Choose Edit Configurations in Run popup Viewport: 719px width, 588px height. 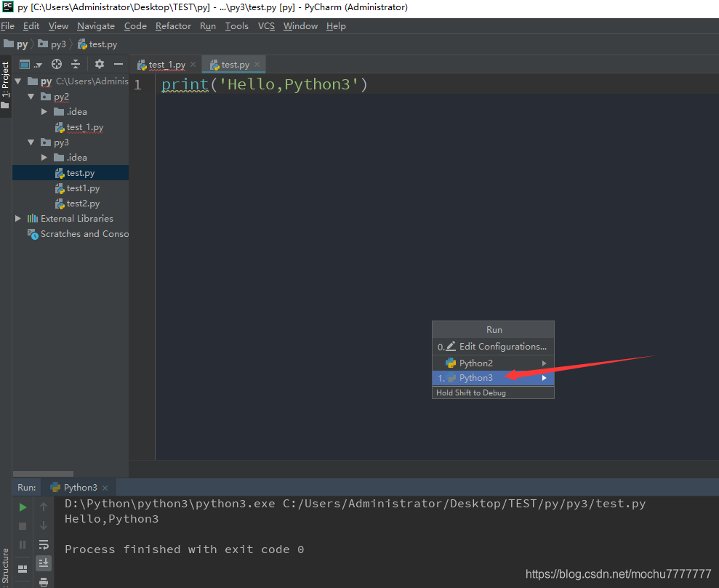[493, 347]
